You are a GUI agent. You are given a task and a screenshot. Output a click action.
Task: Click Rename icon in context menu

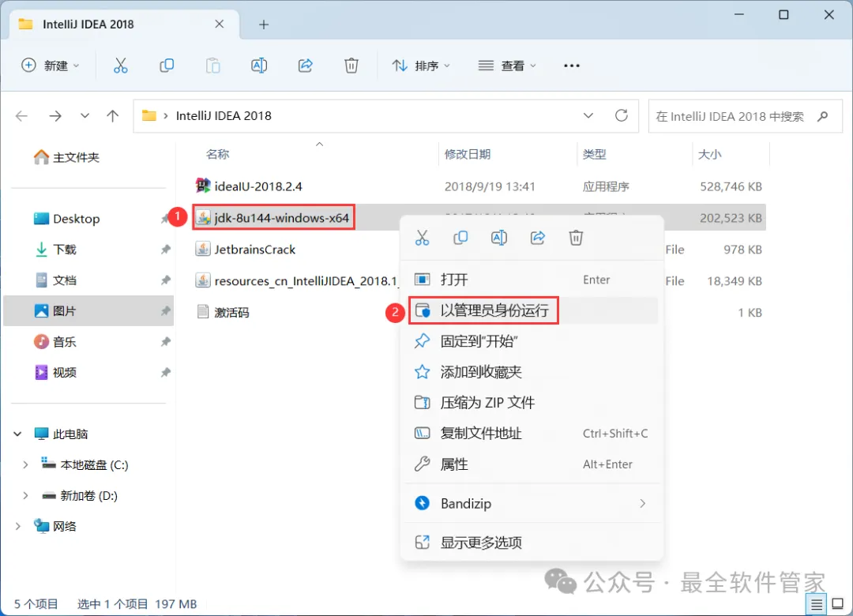[x=499, y=238]
